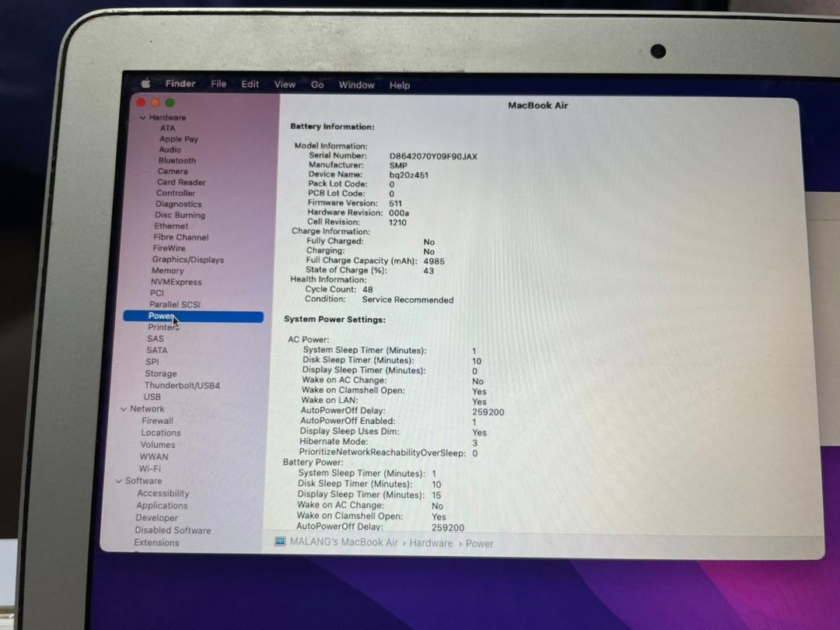This screenshot has height=630, width=840.
Task: Select Disabled Software item
Action: [173, 530]
